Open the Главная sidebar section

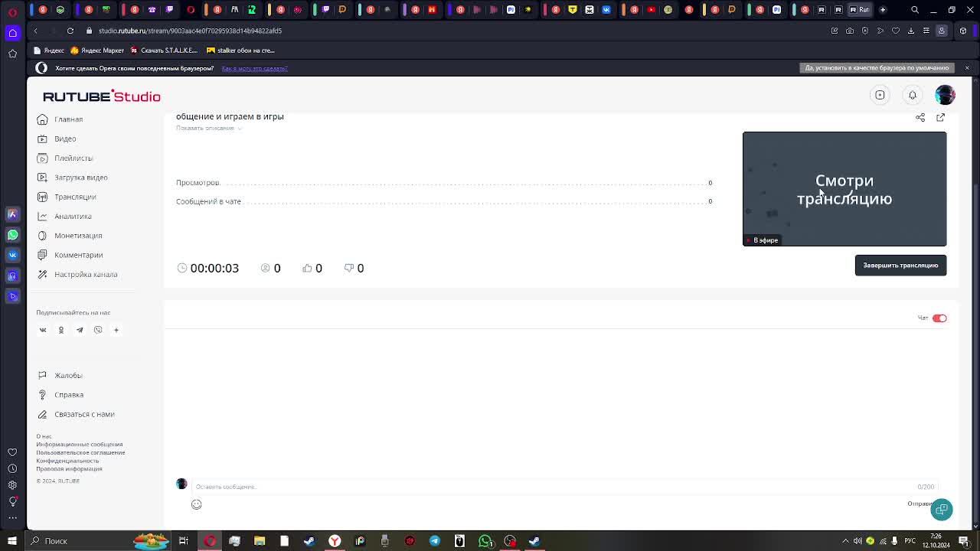[68, 119]
